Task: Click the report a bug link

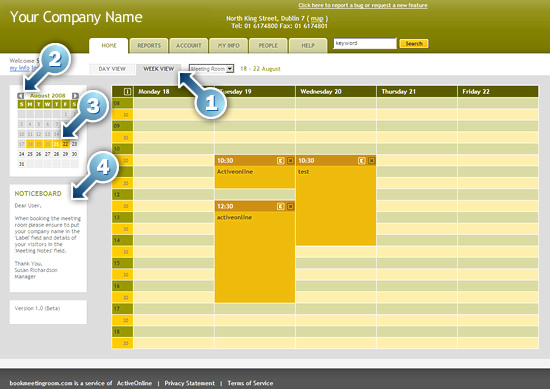Action: coord(363,5)
